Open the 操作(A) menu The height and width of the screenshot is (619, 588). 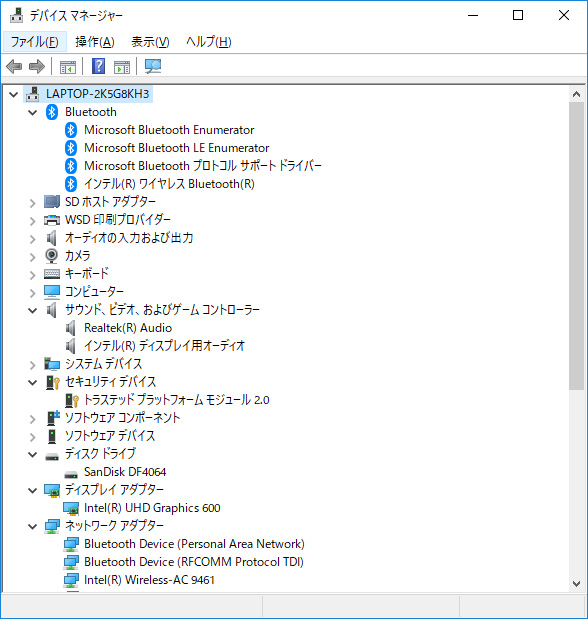[95, 41]
